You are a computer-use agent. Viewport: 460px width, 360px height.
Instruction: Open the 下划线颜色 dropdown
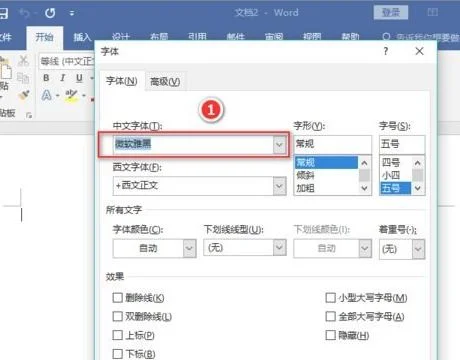(365, 248)
